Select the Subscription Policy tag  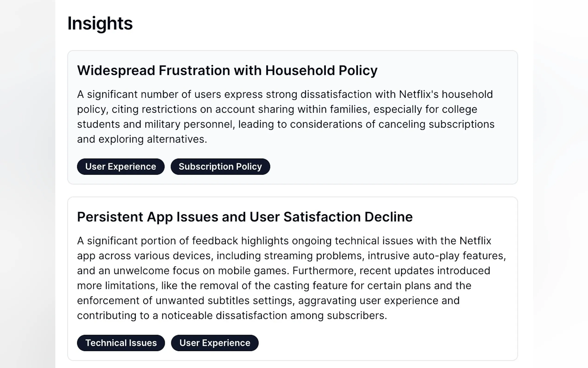click(x=220, y=167)
